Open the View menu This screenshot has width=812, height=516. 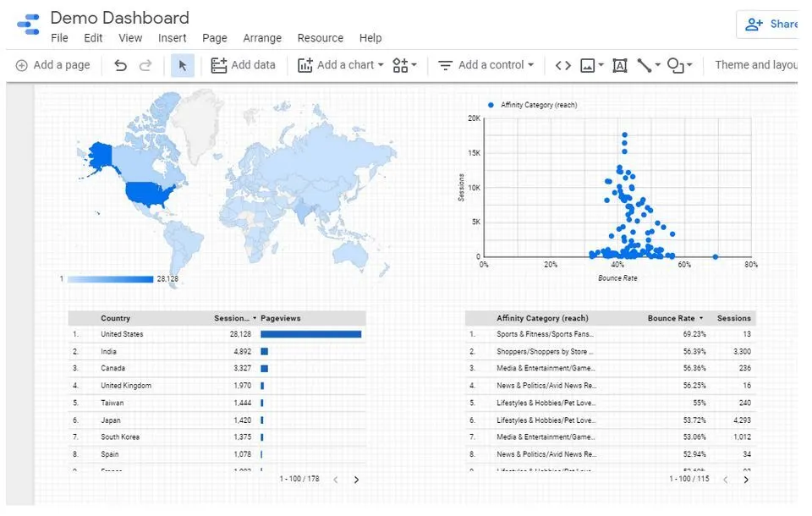click(130, 38)
